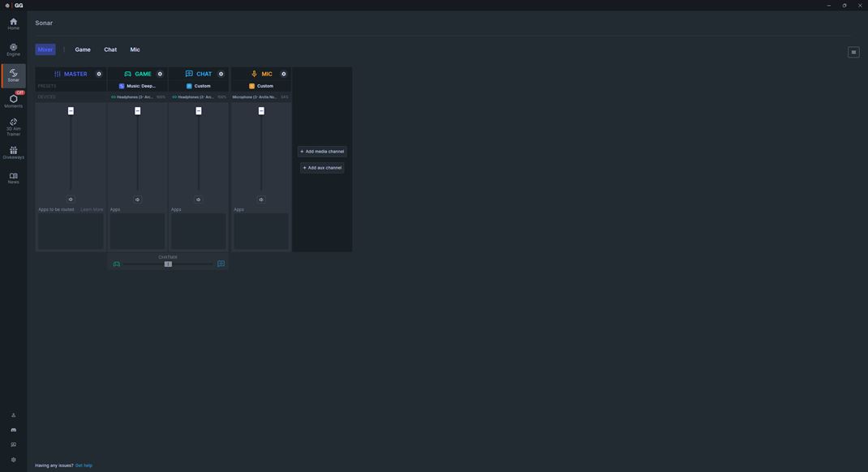Switch to the Game tab

click(83, 49)
